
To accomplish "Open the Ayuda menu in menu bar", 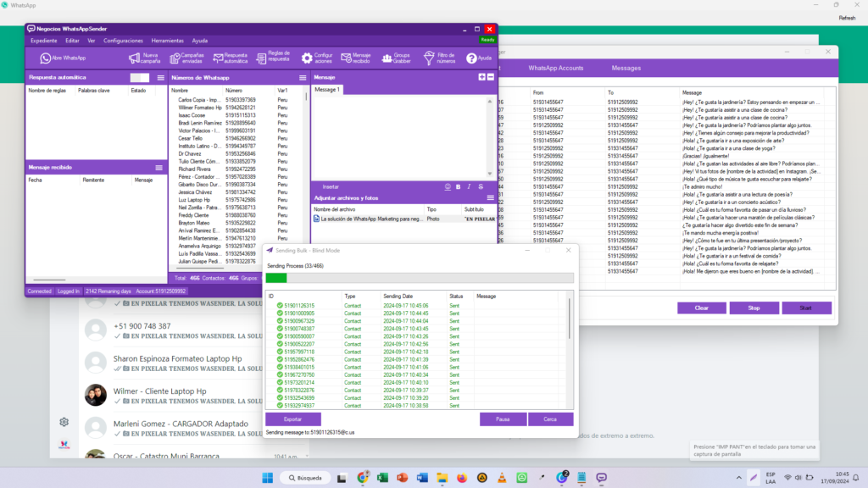I will point(200,41).
